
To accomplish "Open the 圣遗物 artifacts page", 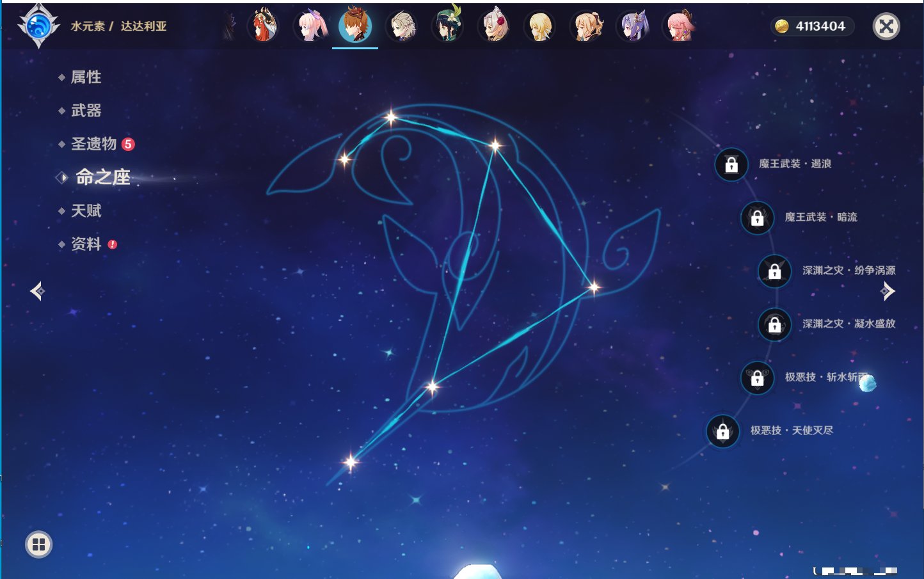I will (x=93, y=143).
